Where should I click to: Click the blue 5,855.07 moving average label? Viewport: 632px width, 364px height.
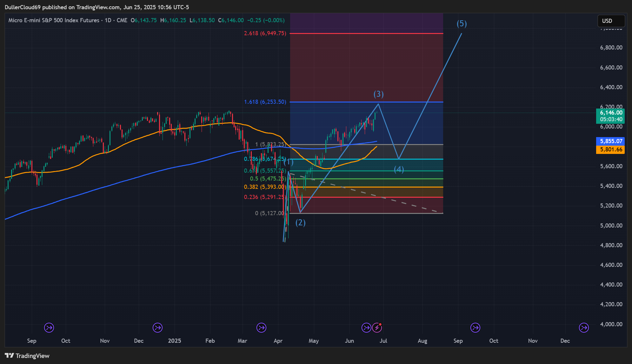[x=611, y=141]
